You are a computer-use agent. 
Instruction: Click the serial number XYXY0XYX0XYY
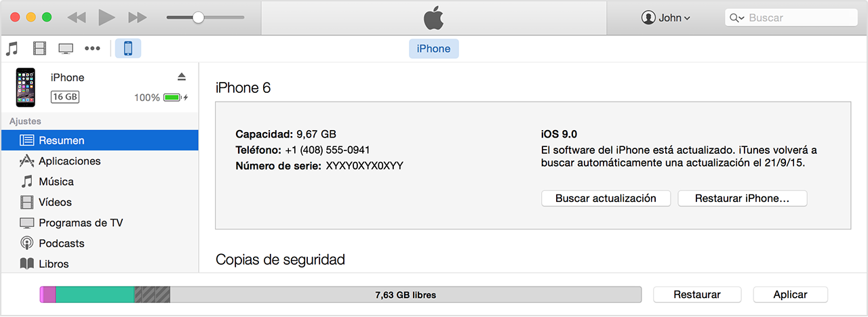click(x=364, y=165)
